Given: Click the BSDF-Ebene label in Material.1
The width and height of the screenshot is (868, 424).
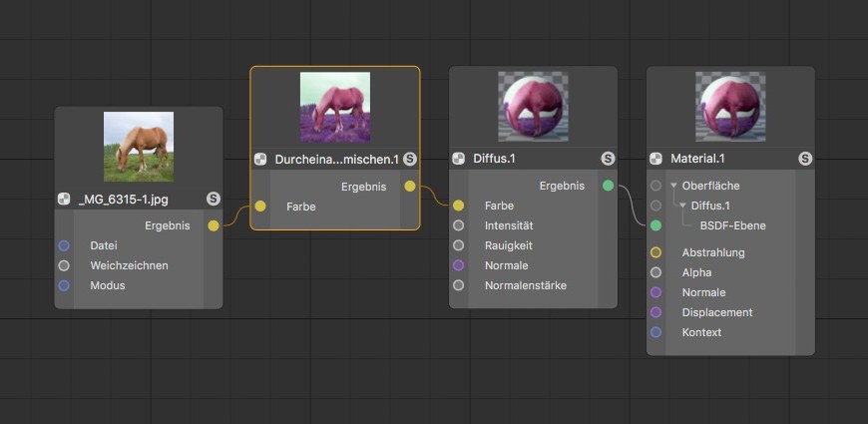Looking at the screenshot, I should [733, 225].
